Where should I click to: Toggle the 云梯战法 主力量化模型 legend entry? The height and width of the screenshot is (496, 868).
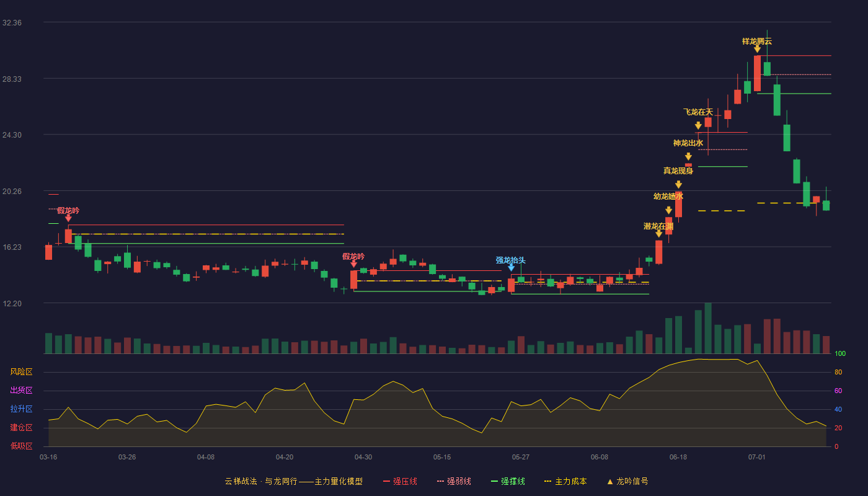tap(293, 481)
